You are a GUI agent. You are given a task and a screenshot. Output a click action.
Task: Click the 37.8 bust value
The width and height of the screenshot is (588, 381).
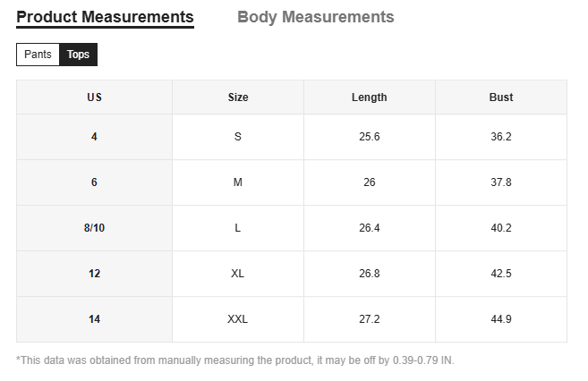[x=501, y=182]
